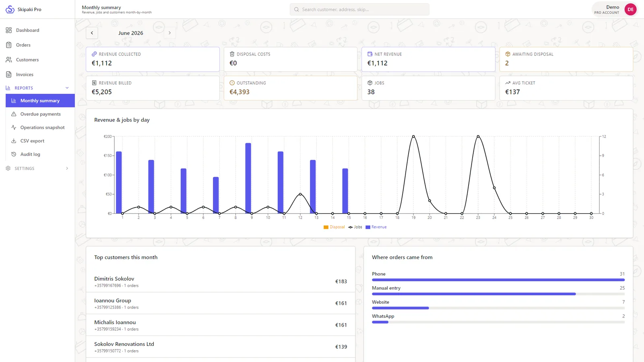Open the Operations snapshot report
644x362 pixels.
point(40,128)
